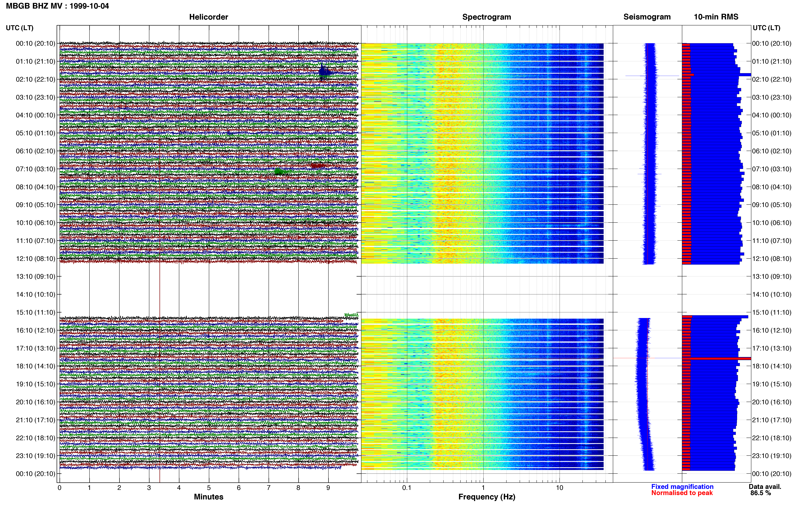
Task: Click the Minutes axis tick '5'
Action: click(209, 487)
